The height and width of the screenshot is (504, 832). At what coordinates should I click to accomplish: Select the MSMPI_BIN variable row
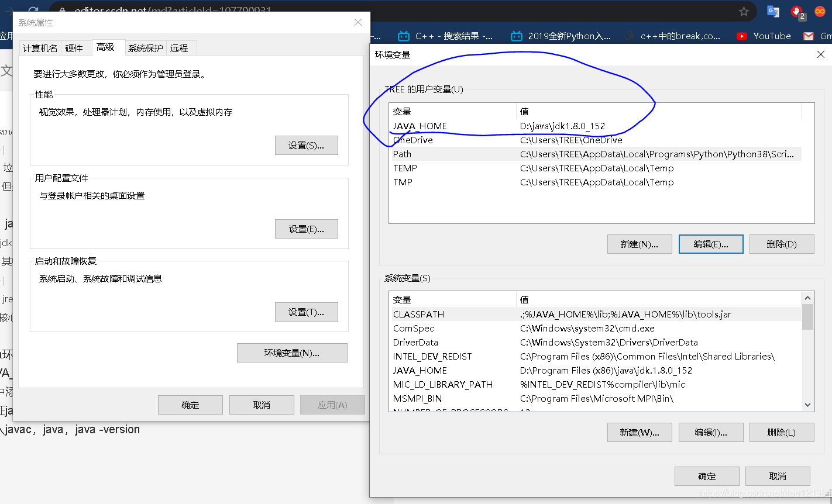pos(595,399)
